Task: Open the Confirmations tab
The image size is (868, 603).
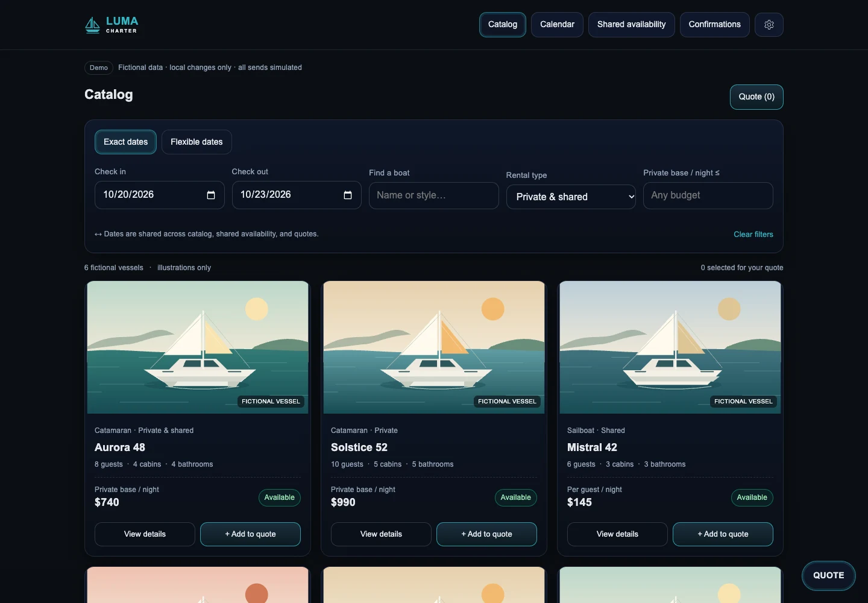Action: click(x=714, y=25)
